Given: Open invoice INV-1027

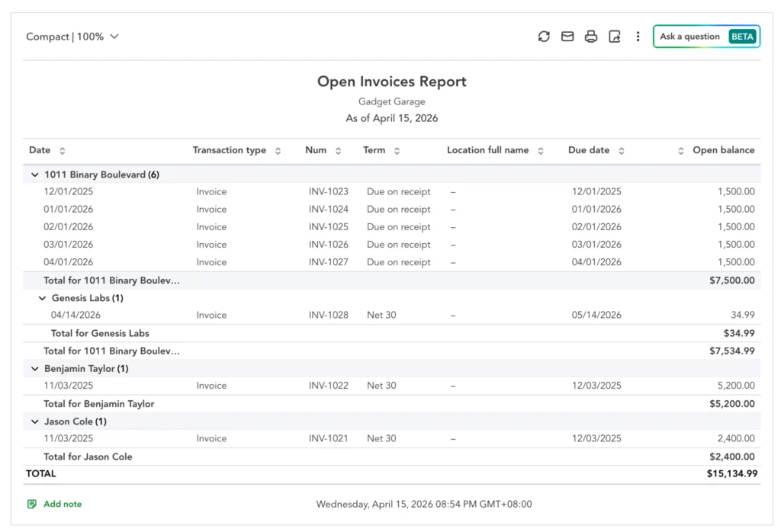Looking at the screenshot, I should (328, 262).
